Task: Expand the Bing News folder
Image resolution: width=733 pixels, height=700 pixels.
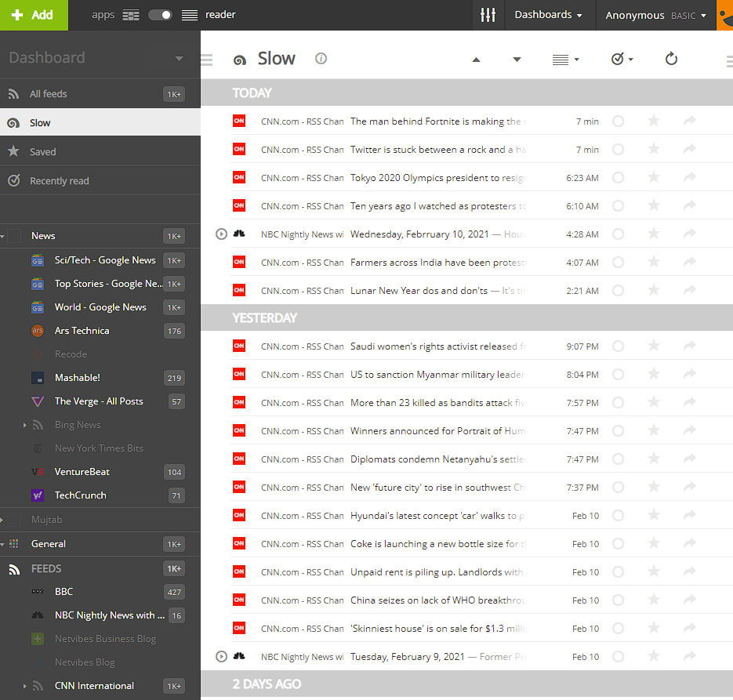Action: (25, 425)
